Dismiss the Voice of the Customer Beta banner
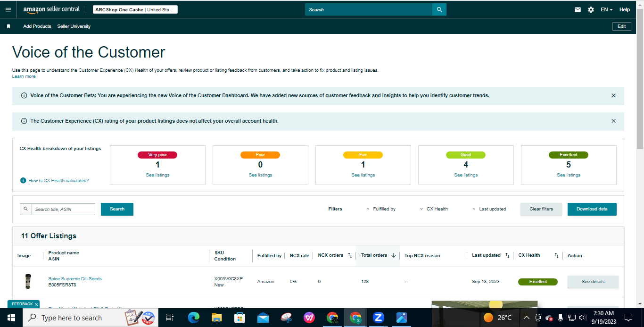644x327 pixels. (x=613, y=95)
